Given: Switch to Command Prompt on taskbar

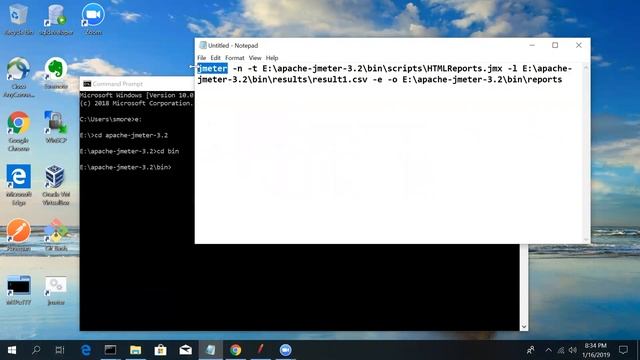Looking at the screenshot, I should click(x=110, y=350).
